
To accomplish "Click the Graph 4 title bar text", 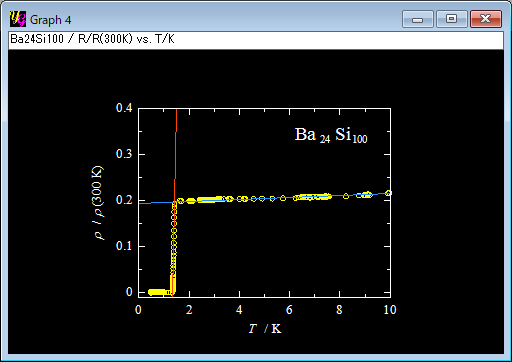I will [x=50, y=20].
